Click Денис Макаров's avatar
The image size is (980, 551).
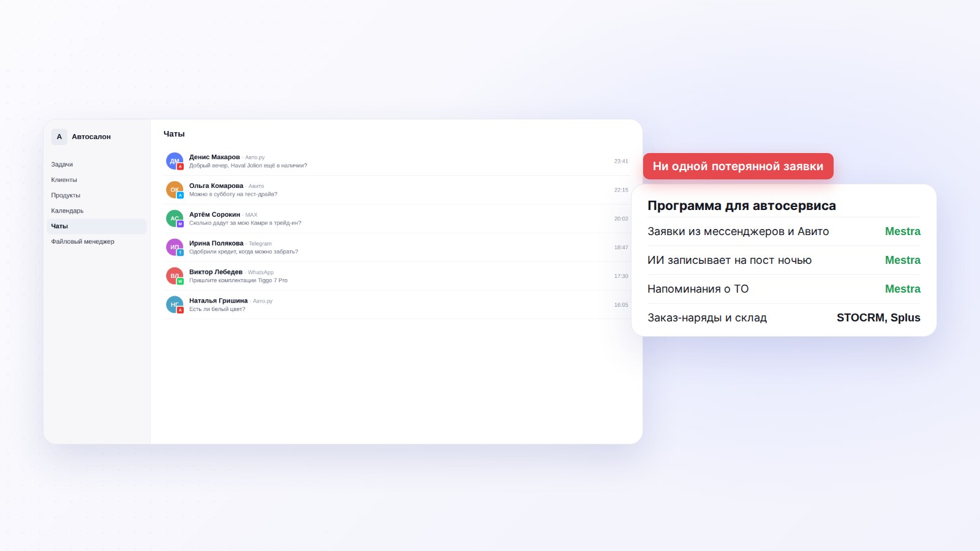point(175,161)
